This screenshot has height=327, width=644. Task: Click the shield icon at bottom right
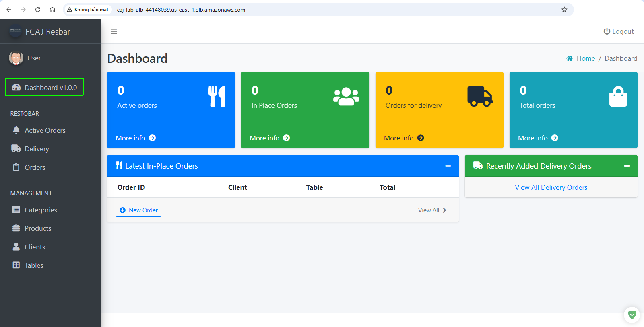click(x=632, y=315)
